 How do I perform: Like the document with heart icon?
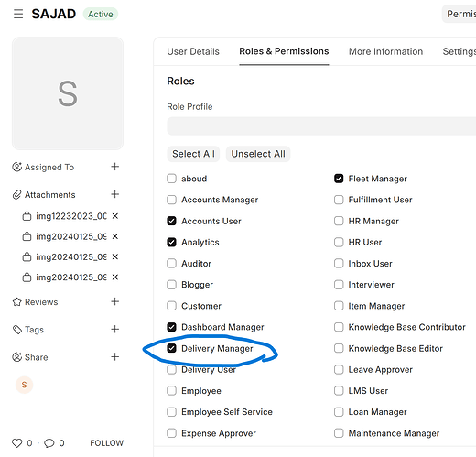click(17, 443)
